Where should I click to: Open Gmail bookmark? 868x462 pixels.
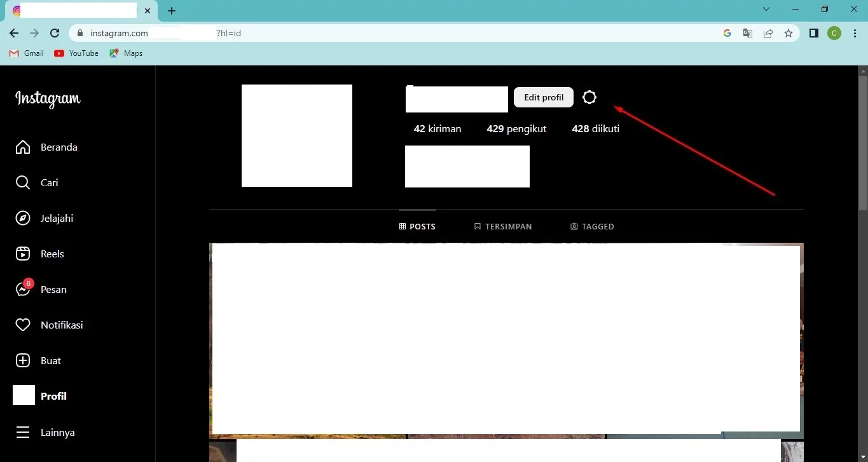[x=27, y=53]
